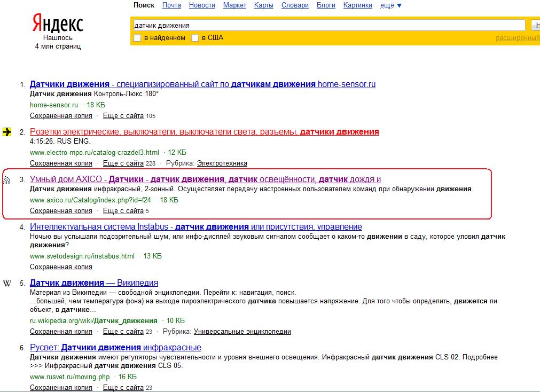This screenshot has width=540, height=392.
Task: Click the text 'Нашлось 4 млн страниц'
Action: coord(58,42)
